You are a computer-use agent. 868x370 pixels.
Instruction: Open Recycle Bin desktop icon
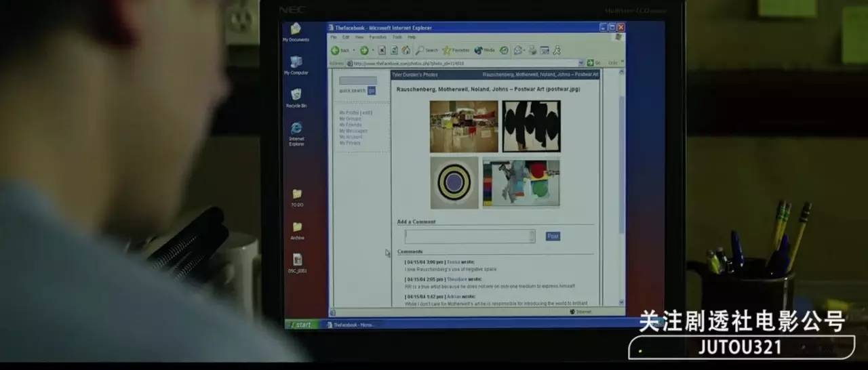click(x=296, y=98)
